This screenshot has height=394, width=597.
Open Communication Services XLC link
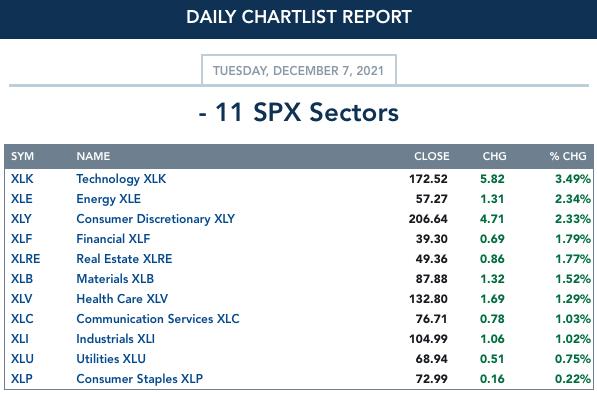[158, 319]
